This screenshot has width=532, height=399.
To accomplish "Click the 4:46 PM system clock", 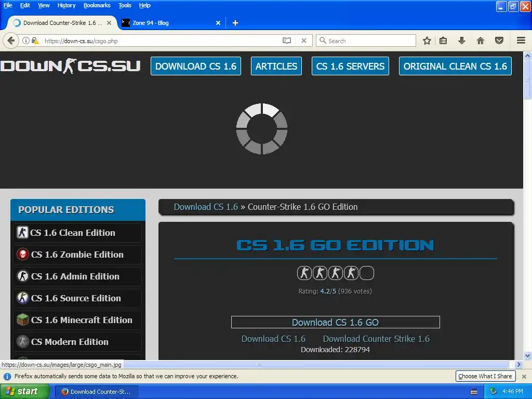I will [513, 392].
